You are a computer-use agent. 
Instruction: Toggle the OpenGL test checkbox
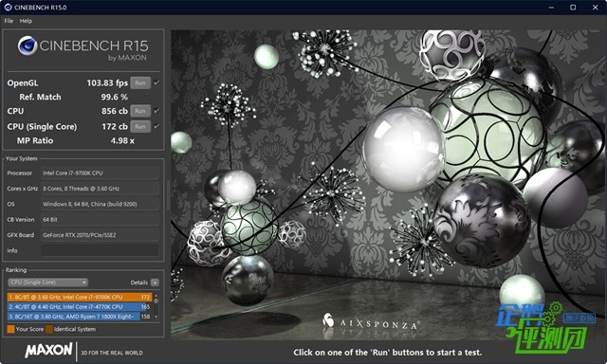point(156,82)
